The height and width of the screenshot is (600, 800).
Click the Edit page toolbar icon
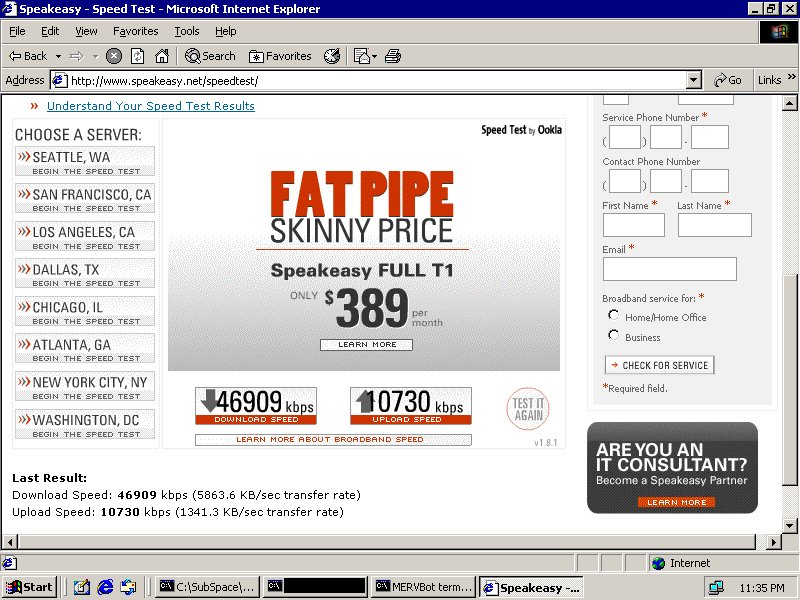pos(362,56)
